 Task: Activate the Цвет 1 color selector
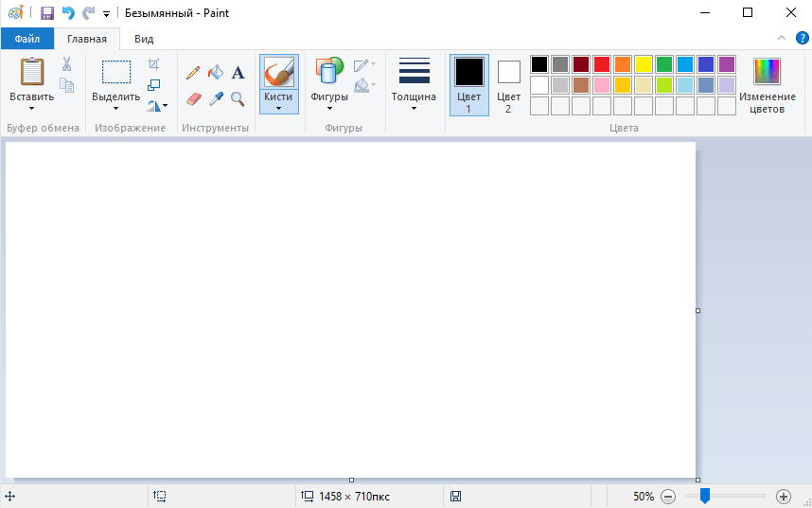(468, 84)
